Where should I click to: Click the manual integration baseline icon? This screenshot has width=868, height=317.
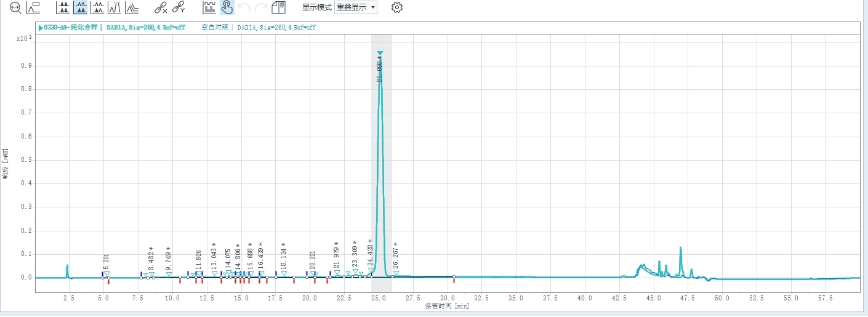211,8
